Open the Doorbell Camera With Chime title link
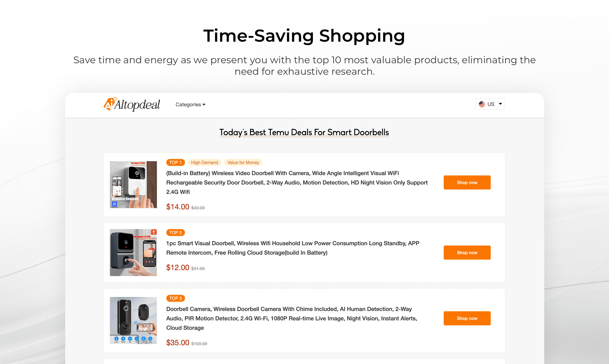 click(292, 318)
